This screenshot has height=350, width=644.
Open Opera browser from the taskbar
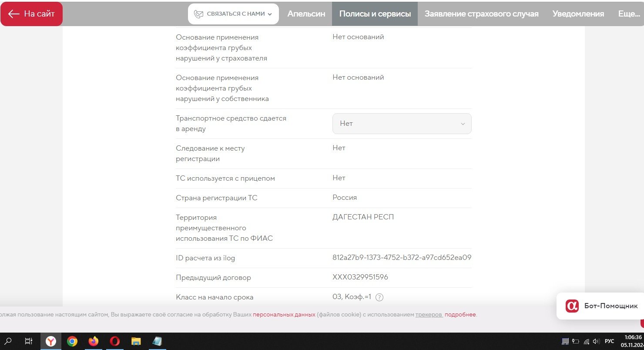point(115,341)
